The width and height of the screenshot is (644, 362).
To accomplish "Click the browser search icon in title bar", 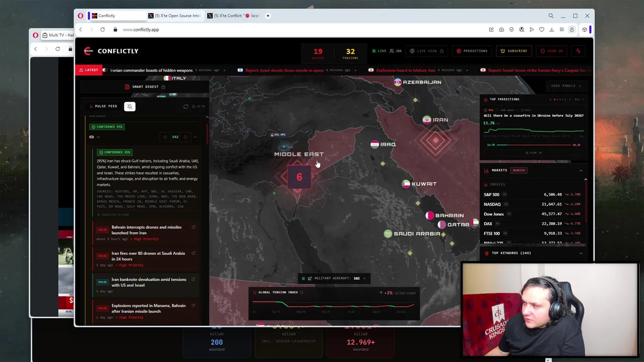I will pyautogui.click(x=551, y=16).
